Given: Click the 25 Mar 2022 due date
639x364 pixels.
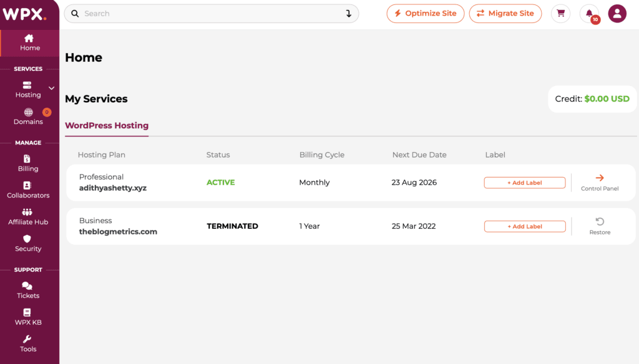Looking at the screenshot, I should tap(414, 226).
